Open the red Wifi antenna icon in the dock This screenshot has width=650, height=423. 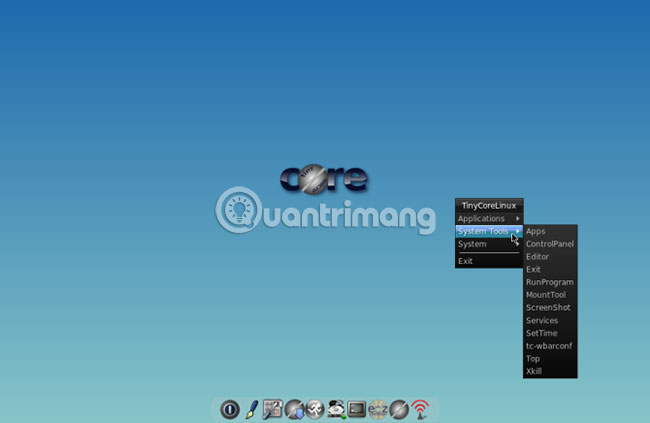(420, 409)
